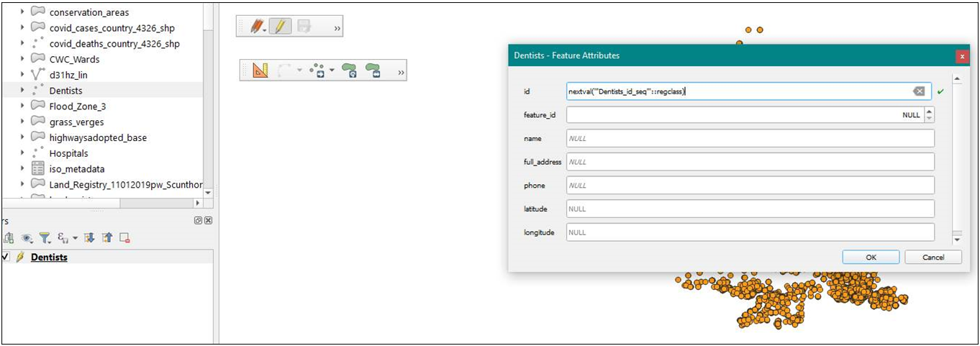Expand conservation_areas tree item
980x346 pixels.
(x=23, y=12)
